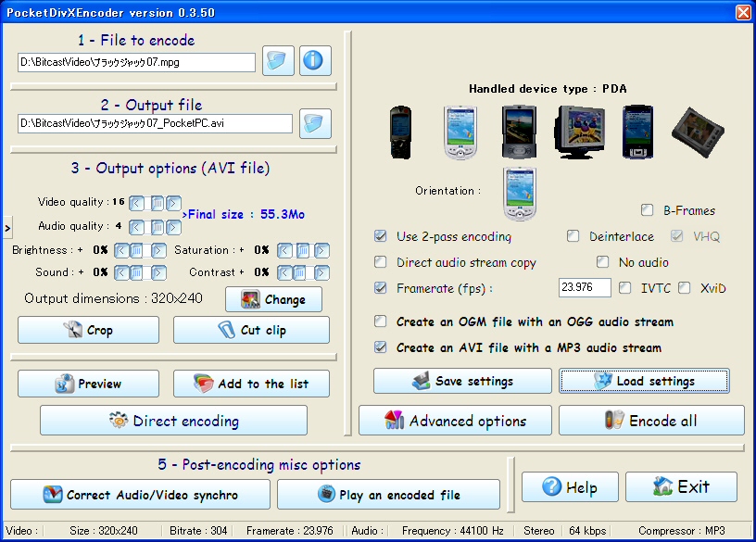Toggle the orientation Pocket PC icon

coord(520,194)
